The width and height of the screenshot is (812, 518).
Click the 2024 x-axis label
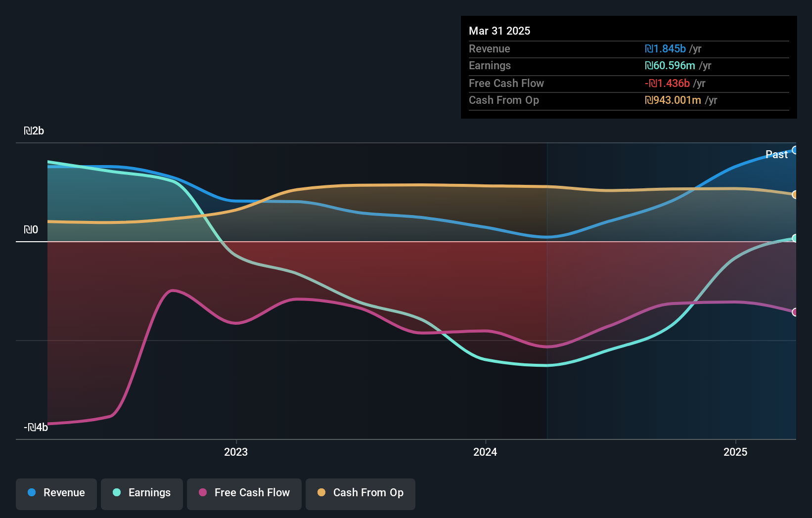[485, 452]
